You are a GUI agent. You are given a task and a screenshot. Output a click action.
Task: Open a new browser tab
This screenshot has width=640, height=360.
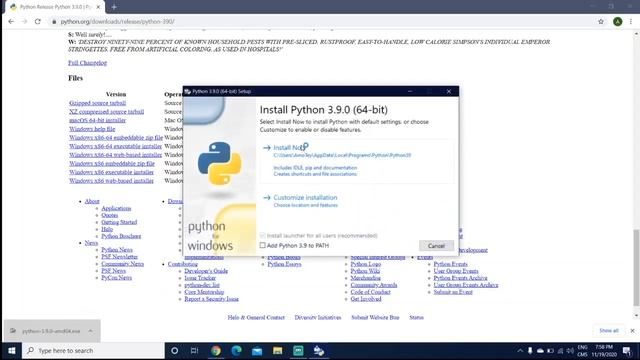click(x=114, y=7)
